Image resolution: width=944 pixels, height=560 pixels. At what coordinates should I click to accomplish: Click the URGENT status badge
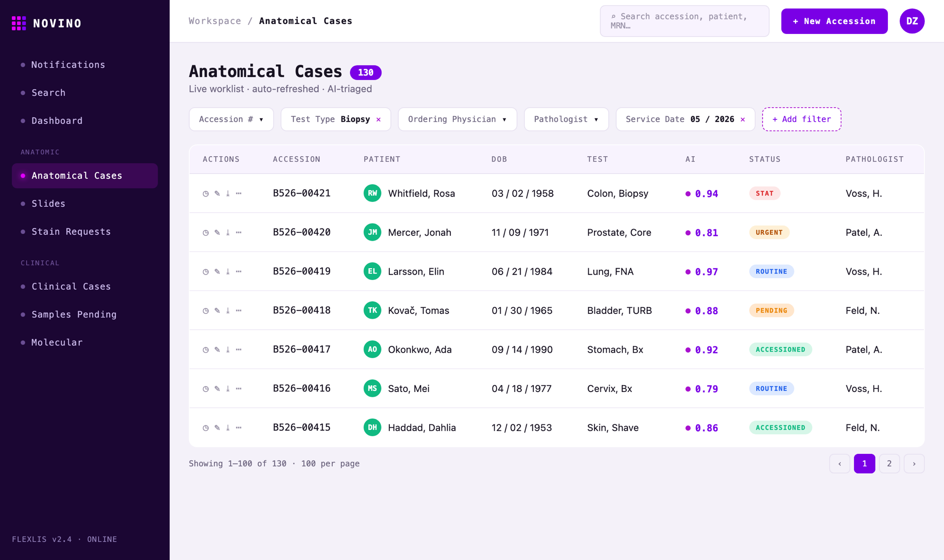coord(769,232)
